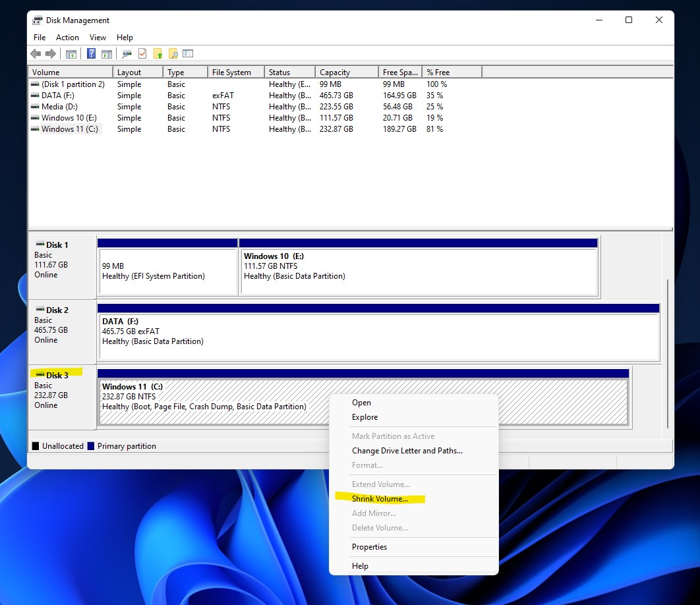
Task: Click the drive icon beside Media (D:) row
Action: pyautogui.click(x=35, y=106)
